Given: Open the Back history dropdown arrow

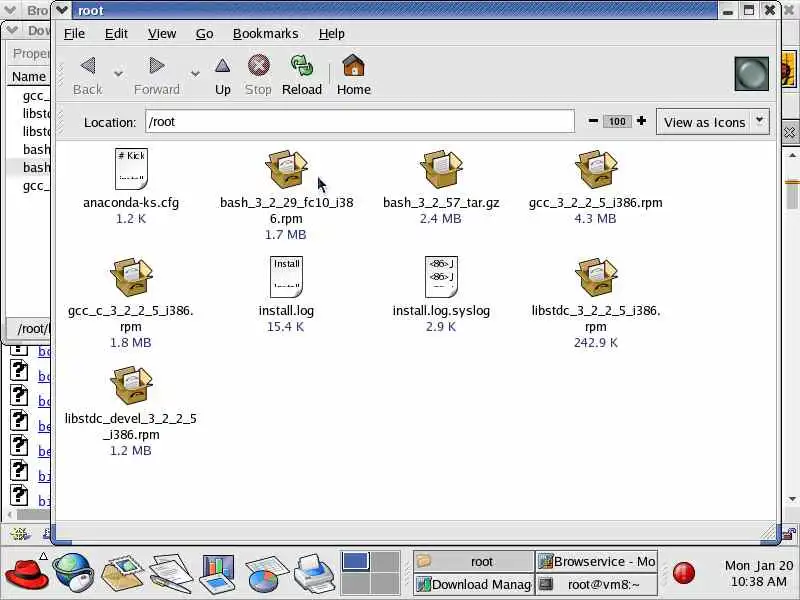Looking at the screenshot, I should [118, 73].
